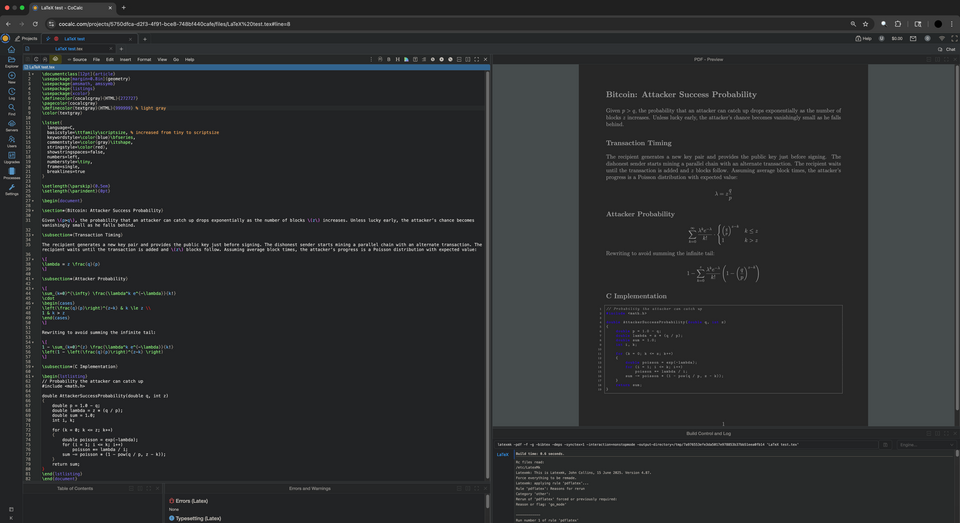Add a new project tab with plus

pos(145,39)
